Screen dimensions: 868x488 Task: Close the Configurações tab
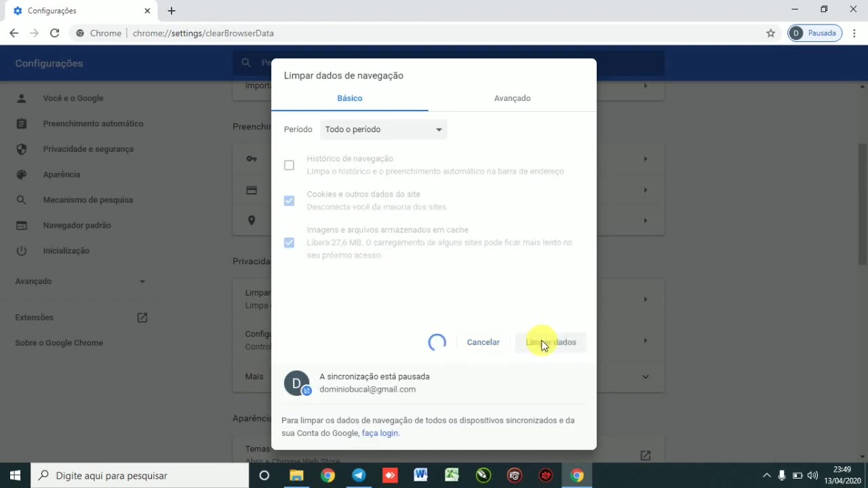point(147,11)
